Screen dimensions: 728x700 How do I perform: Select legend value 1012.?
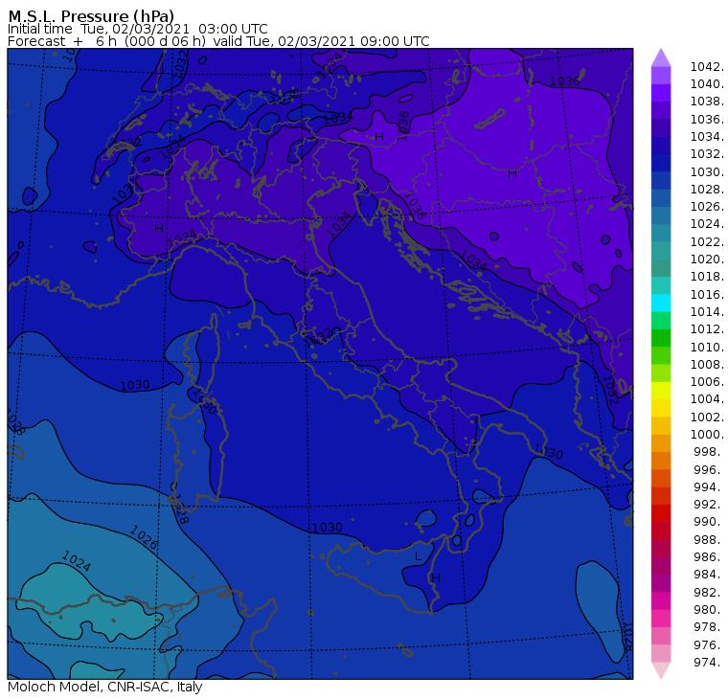(707, 328)
